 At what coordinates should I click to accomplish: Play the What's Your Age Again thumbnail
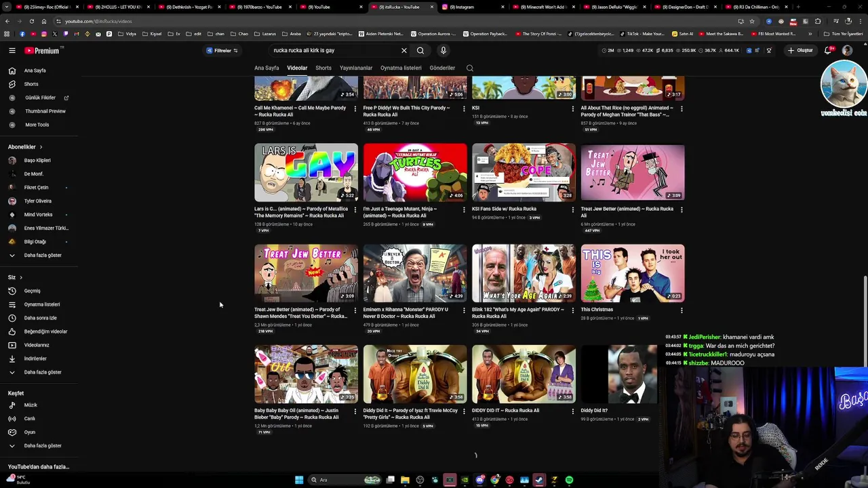point(524,273)
